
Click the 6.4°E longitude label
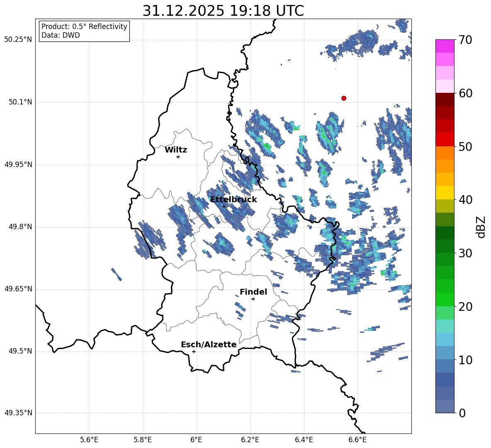click(x=304, y=440)
